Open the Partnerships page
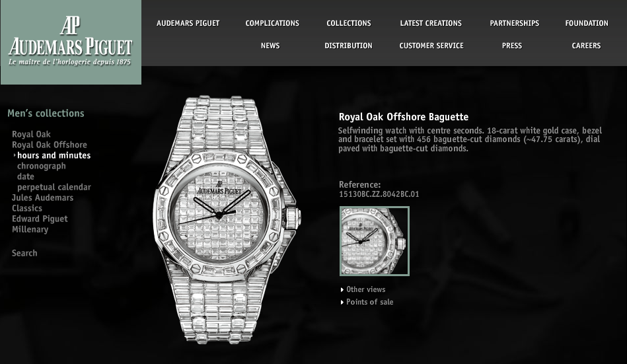The height and width of the screenshot is (364, 627). pyautogui.click(x=514, y=23)
